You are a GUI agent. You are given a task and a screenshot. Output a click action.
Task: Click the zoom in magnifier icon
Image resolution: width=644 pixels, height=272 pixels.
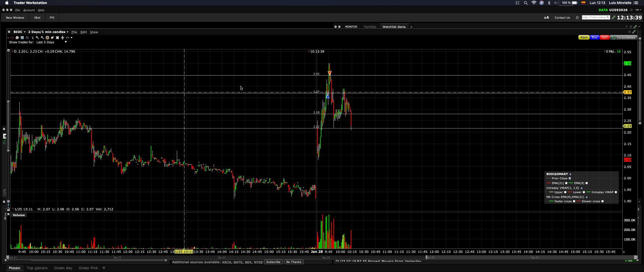pyautogui.click(x=37, y=38)
